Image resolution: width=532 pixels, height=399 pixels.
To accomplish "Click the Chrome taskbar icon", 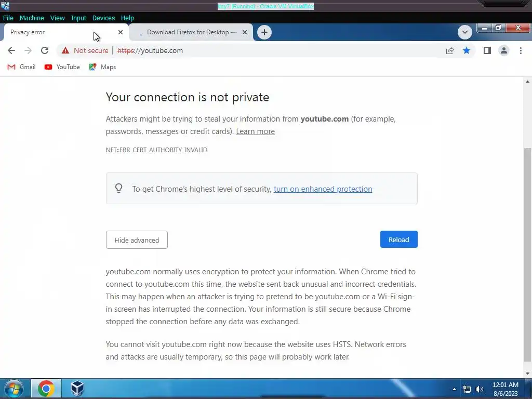I will [46, 389].
